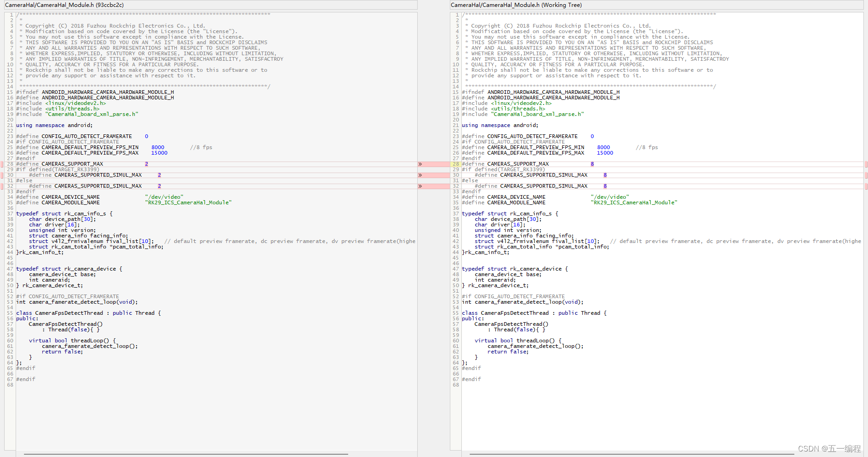Click '#include <utils/threads.h>' in right pane

point(504,109)
